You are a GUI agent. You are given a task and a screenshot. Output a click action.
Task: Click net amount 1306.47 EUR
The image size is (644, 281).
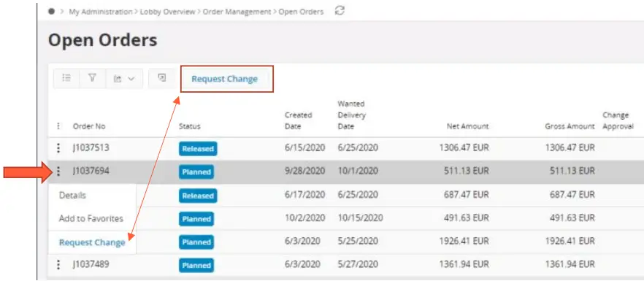[464, 148]
